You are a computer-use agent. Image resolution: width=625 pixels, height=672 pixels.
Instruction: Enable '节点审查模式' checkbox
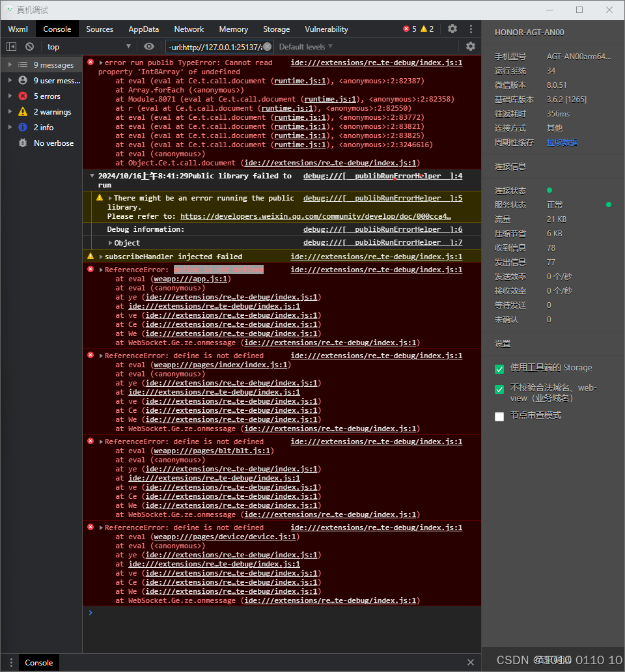[x=499, y=417]
